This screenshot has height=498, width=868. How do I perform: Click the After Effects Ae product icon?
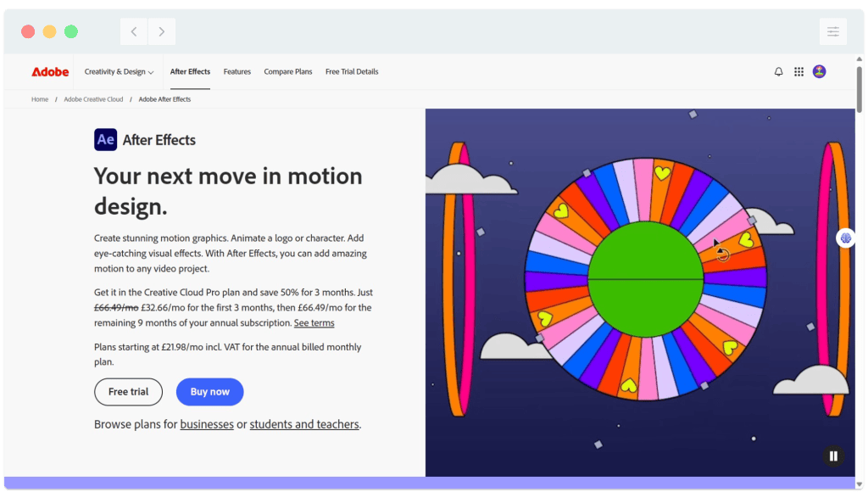pos(105,140)
